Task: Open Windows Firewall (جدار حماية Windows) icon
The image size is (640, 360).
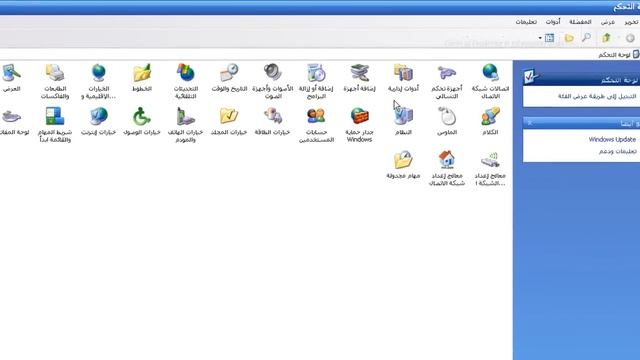Action: (360, 116)
